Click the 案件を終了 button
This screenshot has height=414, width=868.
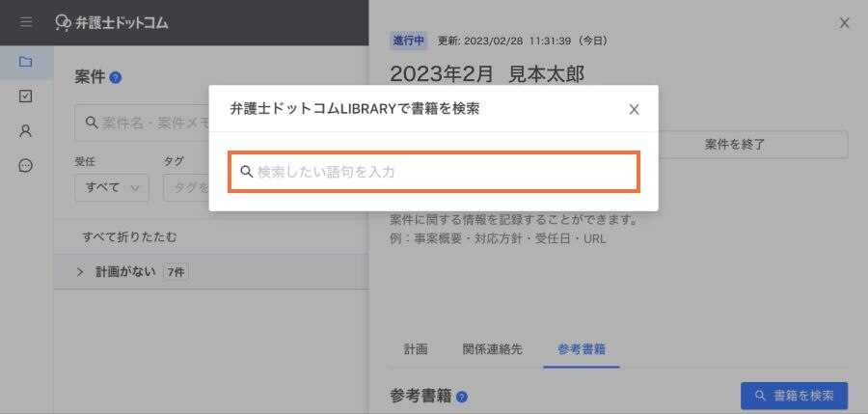735,145
